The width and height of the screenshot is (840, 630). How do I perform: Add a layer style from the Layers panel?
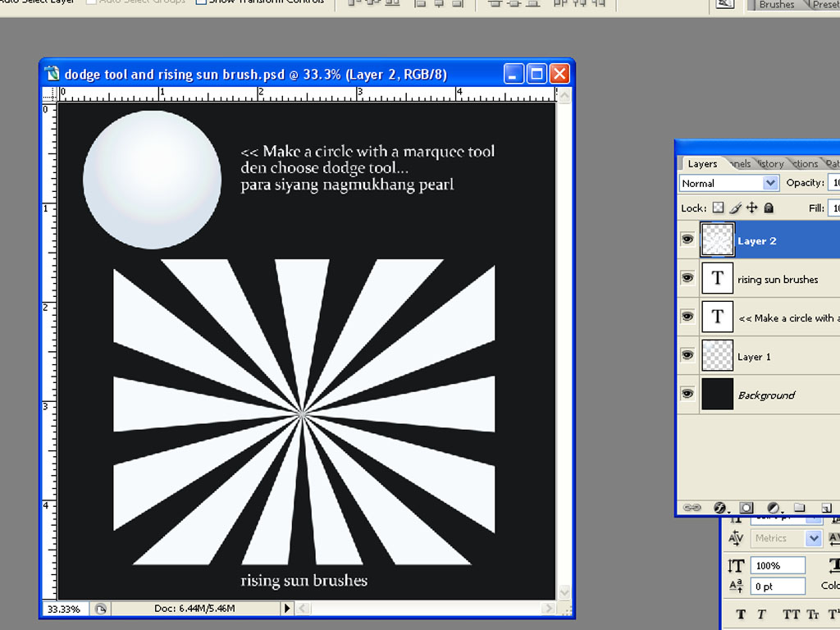point(719,507)
